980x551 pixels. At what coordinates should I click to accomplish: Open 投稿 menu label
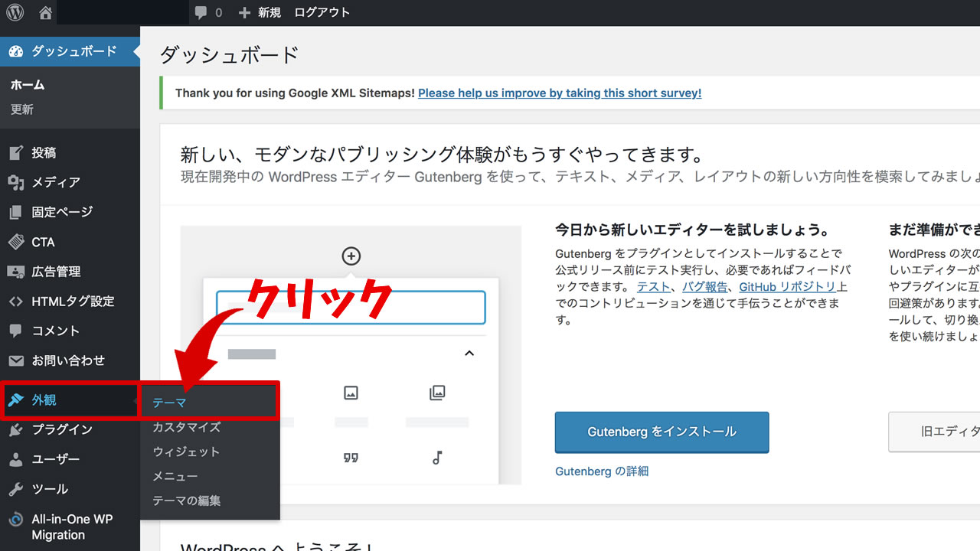pos(44,153)
